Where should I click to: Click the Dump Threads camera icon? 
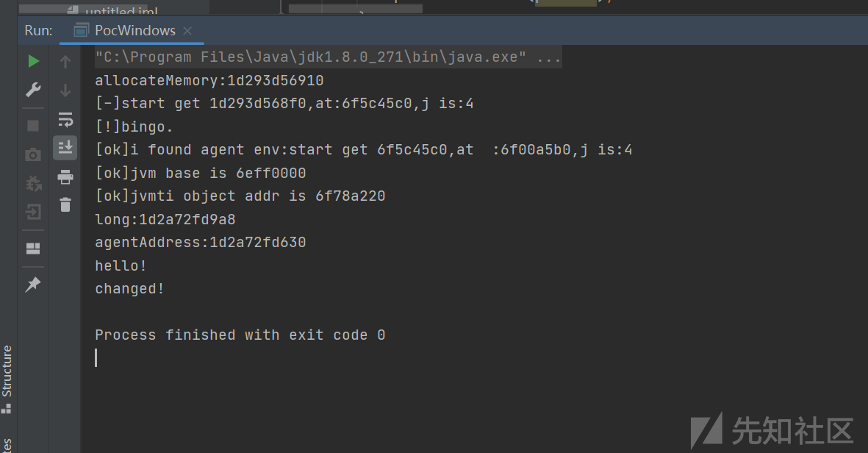coord(33,154)
